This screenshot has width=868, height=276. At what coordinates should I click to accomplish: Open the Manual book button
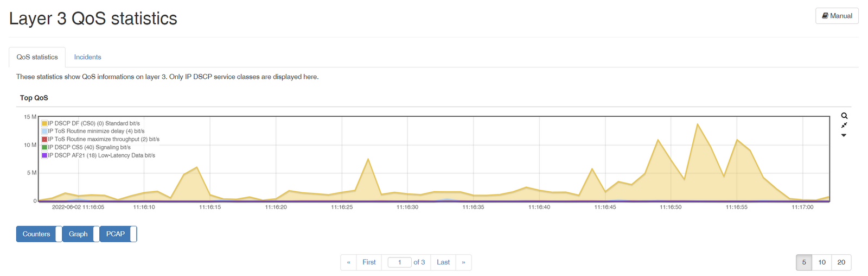pyautogui.click(x=837, y=16)
